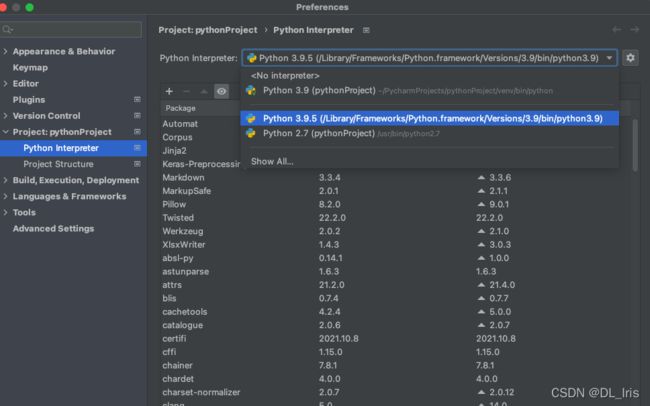
Task: Click the back navigation arrow
Action: coord(616,29)
